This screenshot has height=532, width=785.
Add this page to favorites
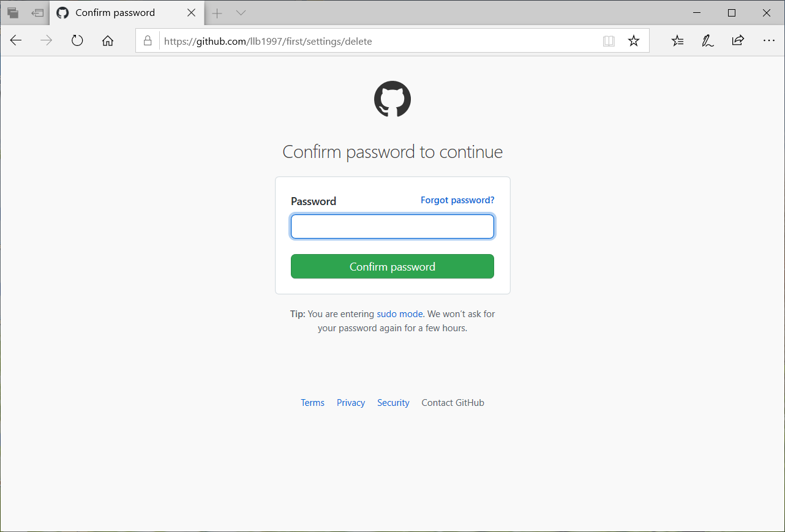pos(634,41)
